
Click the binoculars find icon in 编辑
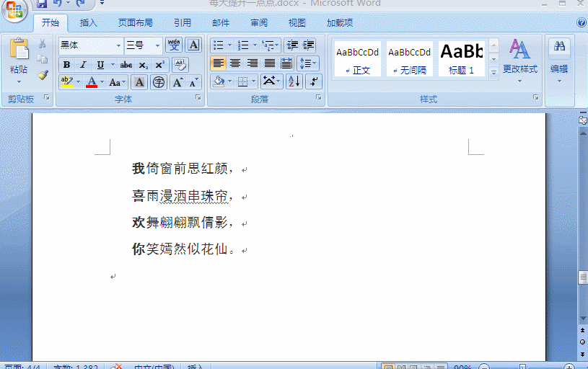click(x=559, y=46)
